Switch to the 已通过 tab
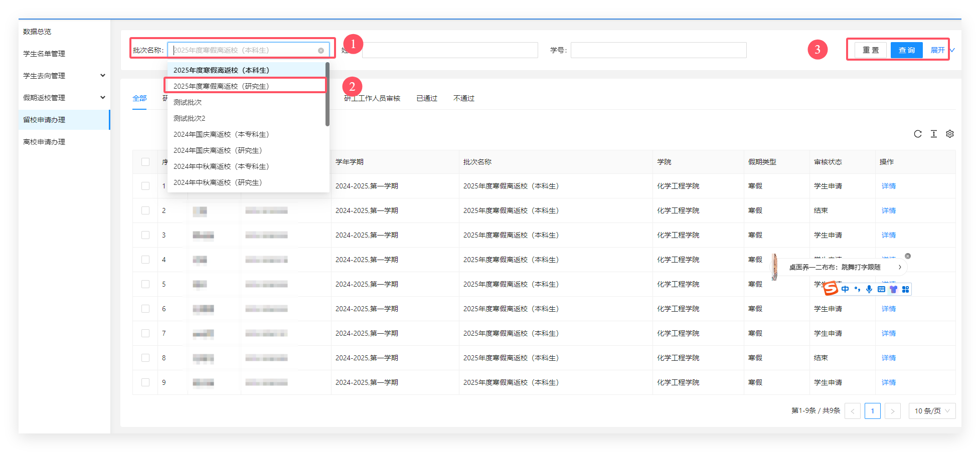Image resolution: width=980 pixels, height=452 pixels. (x=427, y=98)
